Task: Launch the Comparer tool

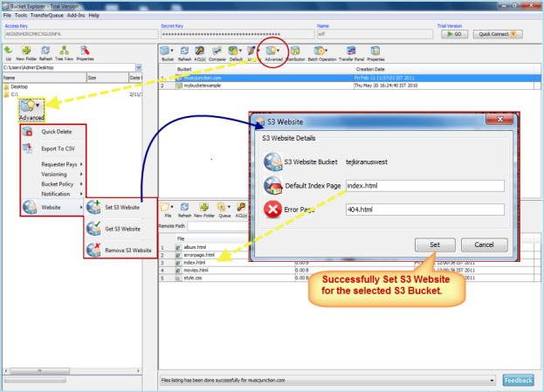Action: click(217, 54)
